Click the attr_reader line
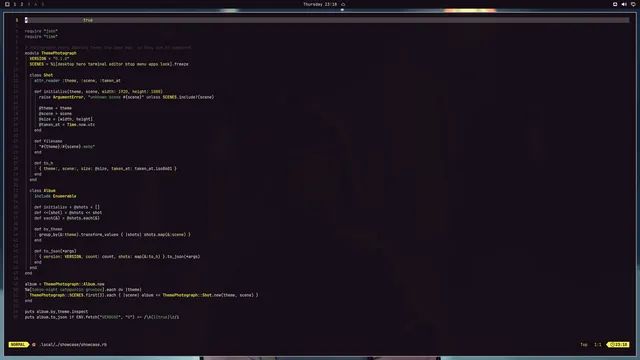 [x=78, y=80]
